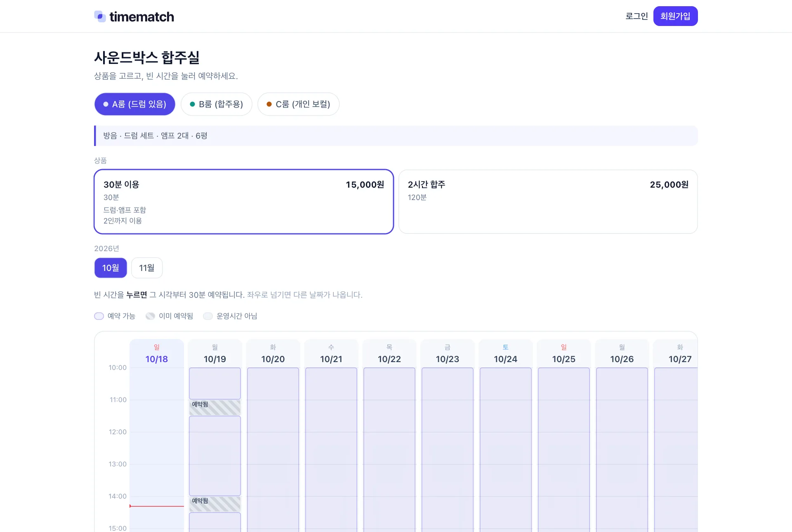Choose the 30분 이용 product card
The image size is (792, 532).
click(x=244, y=202)
